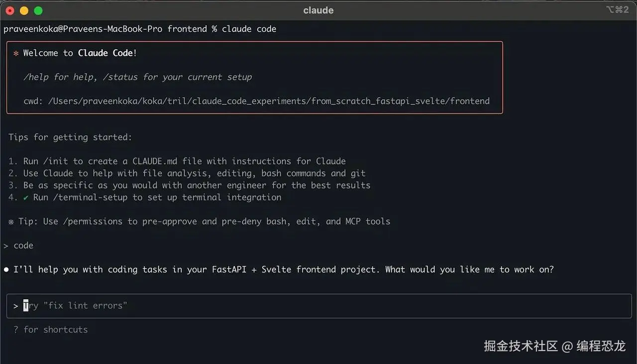Click the white bullet before Claude's reply

pyautogui.click(x=6, y=270)
